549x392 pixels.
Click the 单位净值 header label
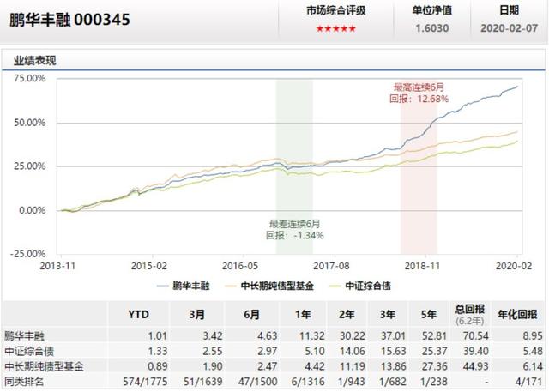click(432, 10)
